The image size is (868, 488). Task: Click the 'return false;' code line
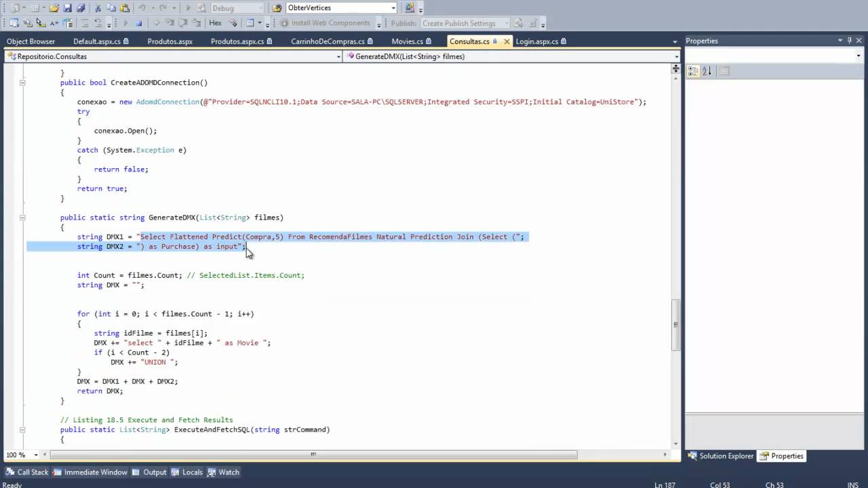pos(121,169)
